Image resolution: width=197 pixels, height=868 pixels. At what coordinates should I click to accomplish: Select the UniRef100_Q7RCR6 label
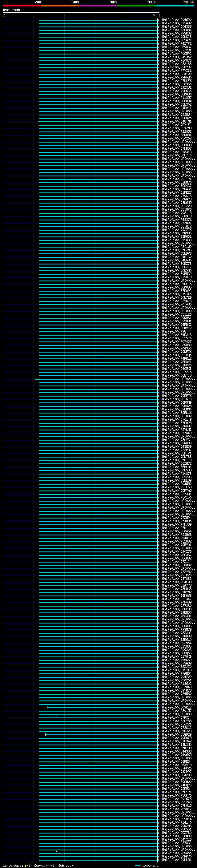(177, 768)
